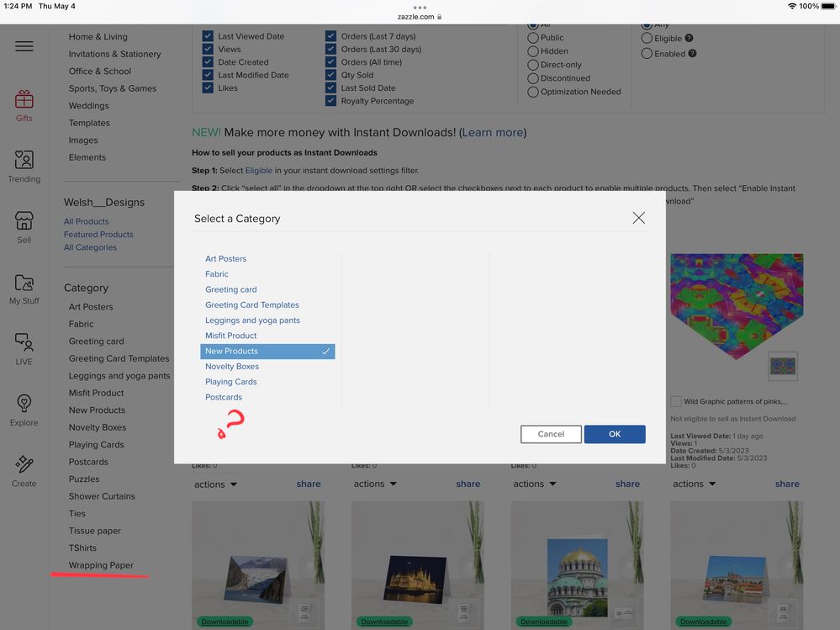840x630 pixels.
Task: Uncheck the Royalty Percentage checkbox
Action: tap(331, 101)
